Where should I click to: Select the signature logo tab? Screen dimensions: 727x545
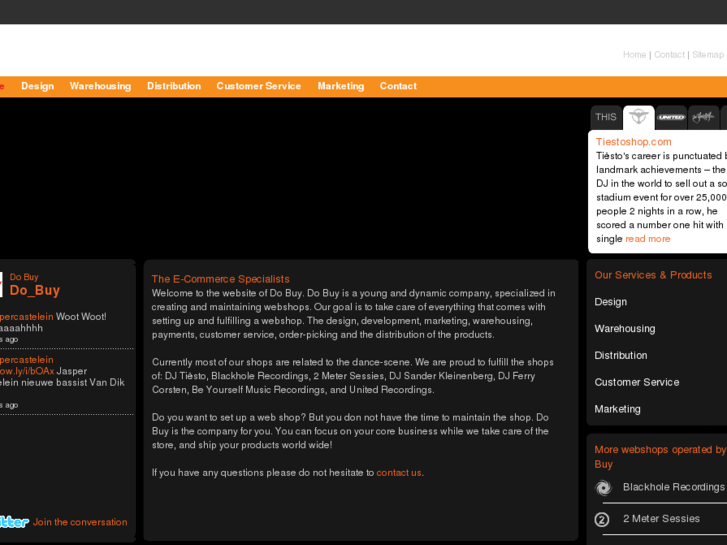pyautogui.click(x=703, y=117)
